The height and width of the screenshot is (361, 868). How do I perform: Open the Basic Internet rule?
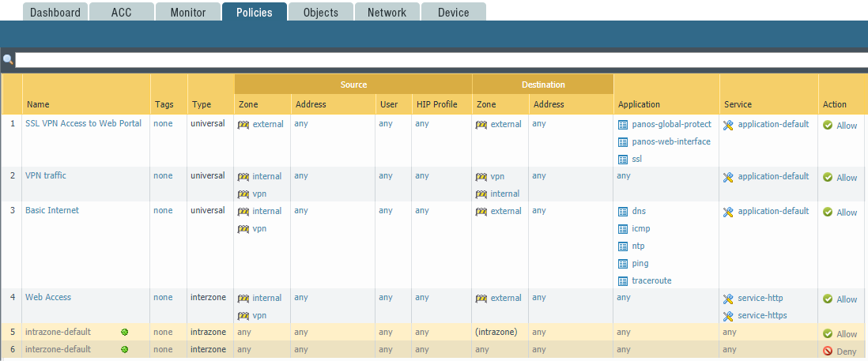point(52,210)
